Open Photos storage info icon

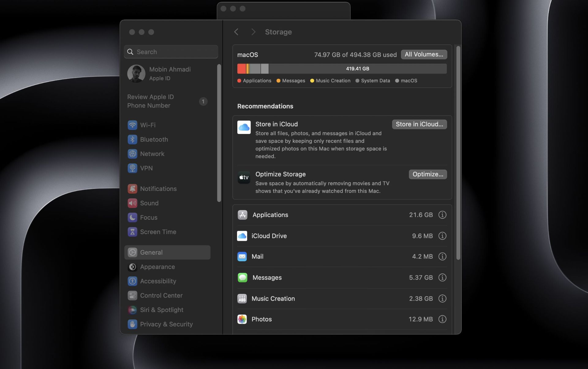point(442,319)
